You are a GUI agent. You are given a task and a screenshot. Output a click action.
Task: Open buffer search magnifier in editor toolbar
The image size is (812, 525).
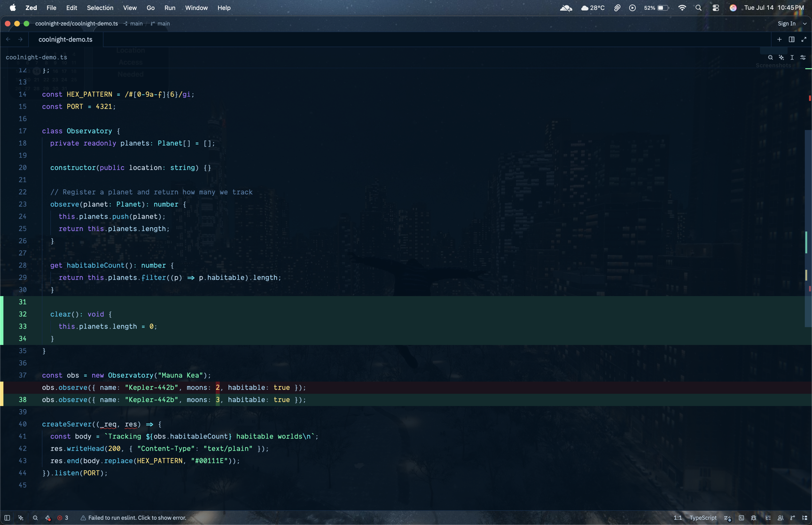pyautogui.click(x=771, y=57)
